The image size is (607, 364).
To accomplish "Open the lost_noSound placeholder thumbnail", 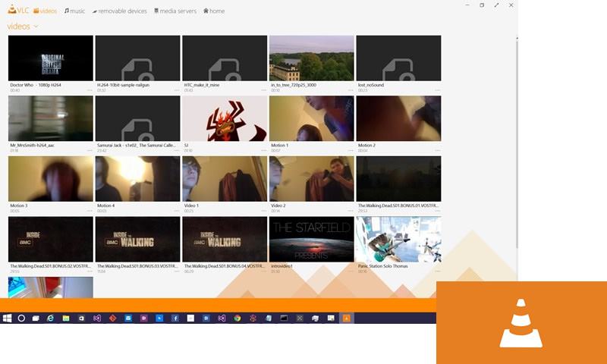I will coord(399,58).
